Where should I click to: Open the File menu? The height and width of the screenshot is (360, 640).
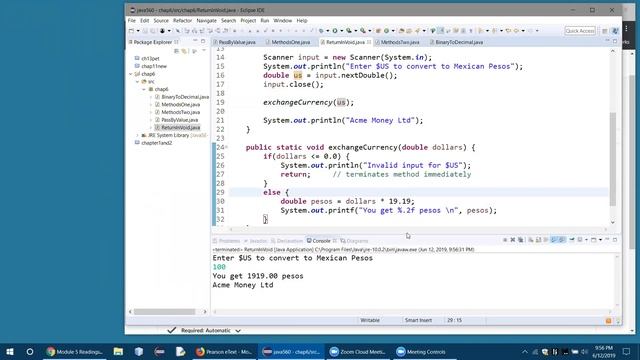pos(131,20)
